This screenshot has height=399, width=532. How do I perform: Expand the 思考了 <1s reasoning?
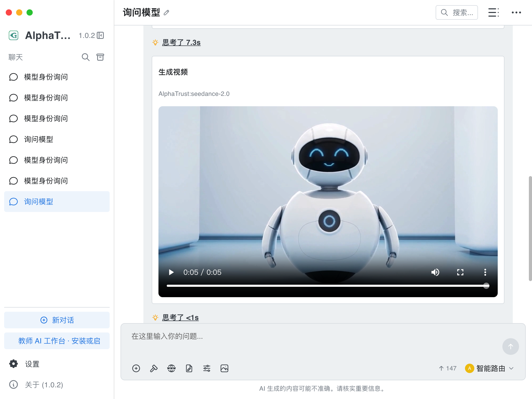[180, 317]
